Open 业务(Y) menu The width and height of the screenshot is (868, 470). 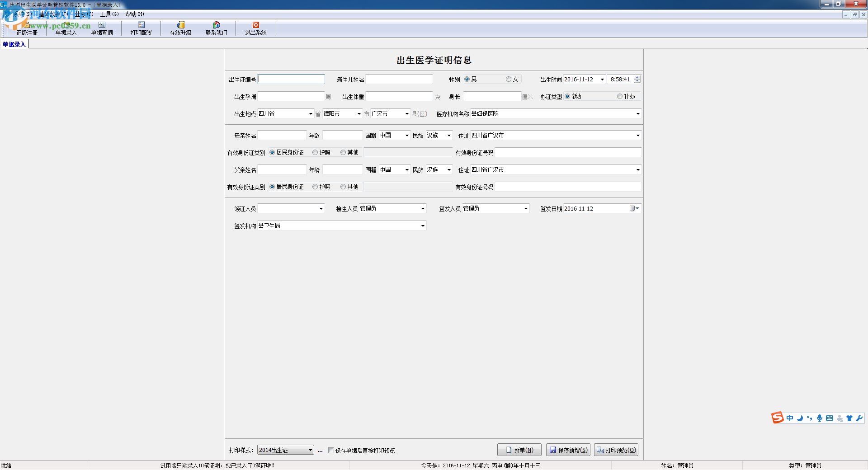point(84,14)
